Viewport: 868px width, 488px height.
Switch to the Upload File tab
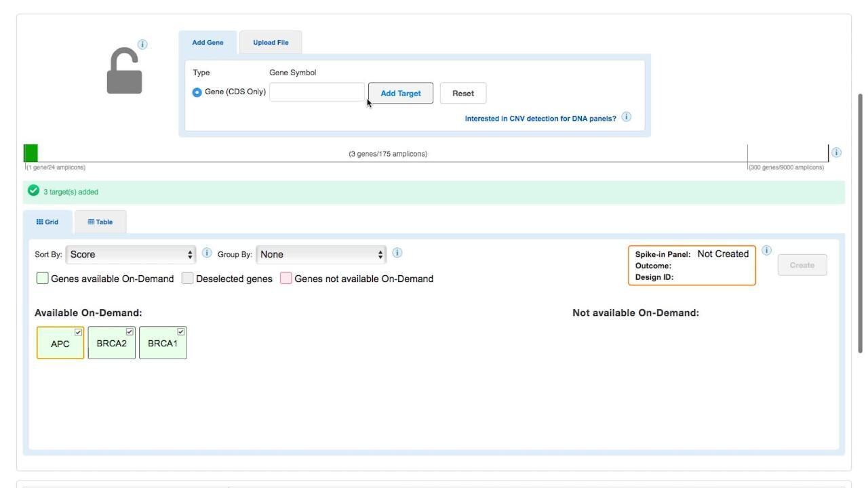271,43
